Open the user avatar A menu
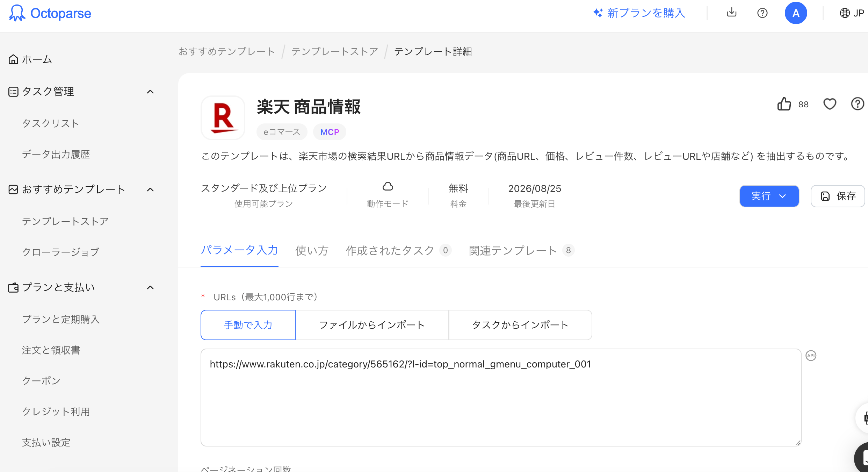The image size is (868, 472). tap(796, 13)
